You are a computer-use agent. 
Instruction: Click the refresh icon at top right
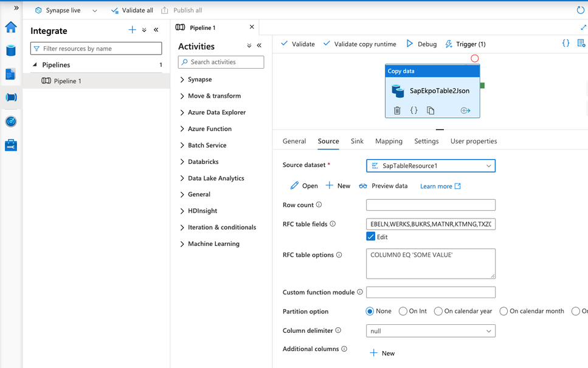coord(581,10)
